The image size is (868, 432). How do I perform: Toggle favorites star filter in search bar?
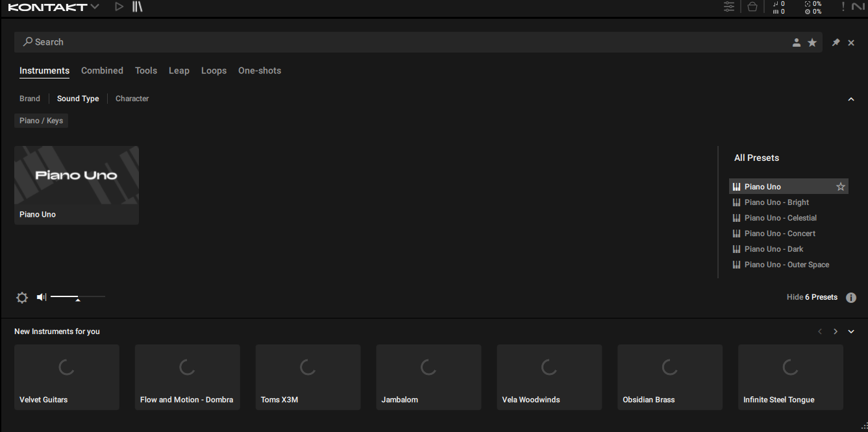click(x=812, y=43)
